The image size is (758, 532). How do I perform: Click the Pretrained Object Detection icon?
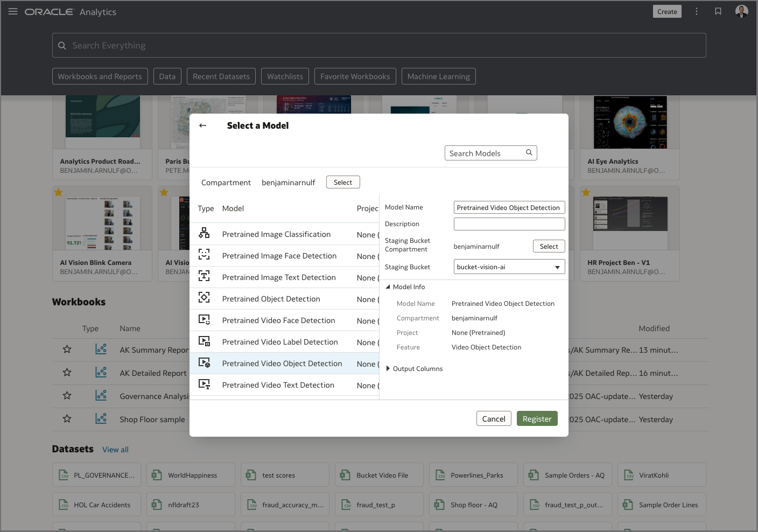tap(205, 297)
